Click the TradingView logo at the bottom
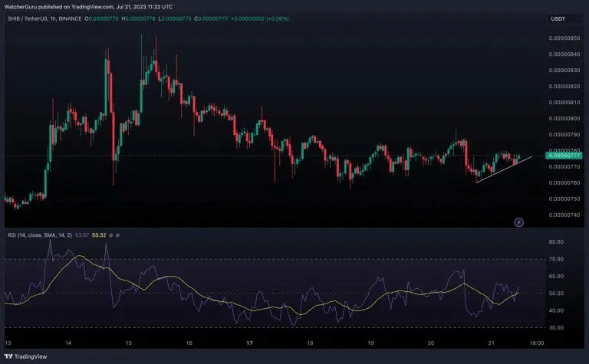The width and height of the screenshot is (589, 364). coord(25,356)
